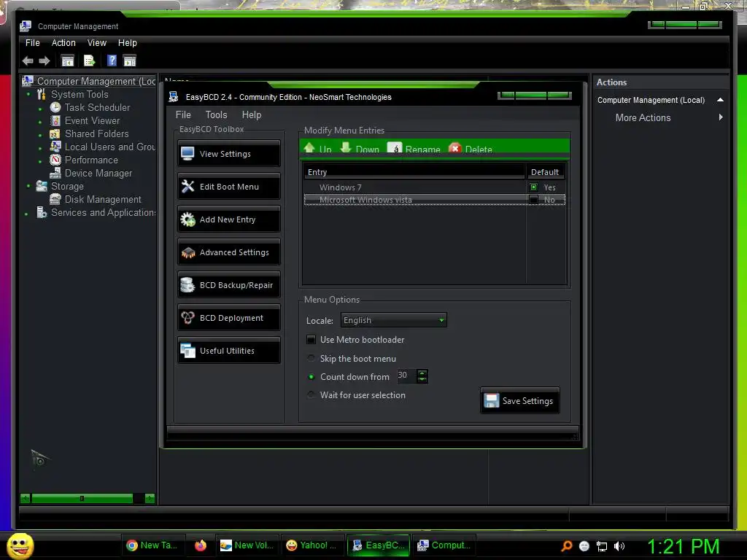The image size is (747, 560).
Task: Click BCD Deployment button
Action: pos(229,318)
